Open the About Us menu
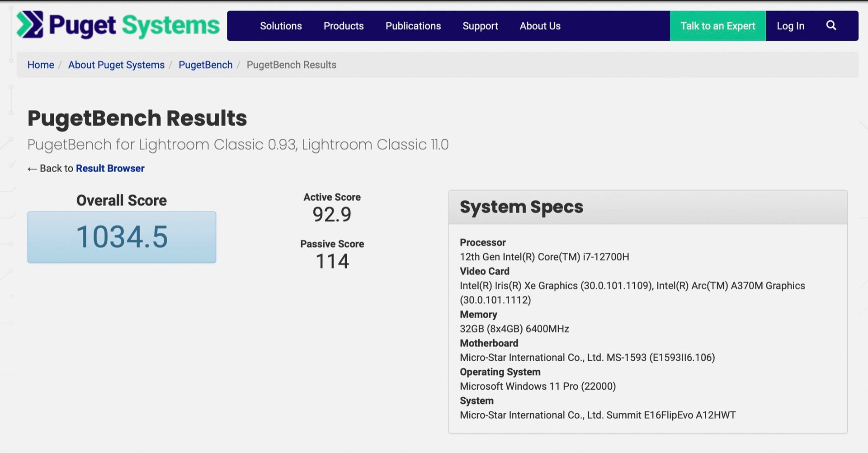The height and width of the screenshot is (453, 868). pyautogui.click(x=540, y=26)
